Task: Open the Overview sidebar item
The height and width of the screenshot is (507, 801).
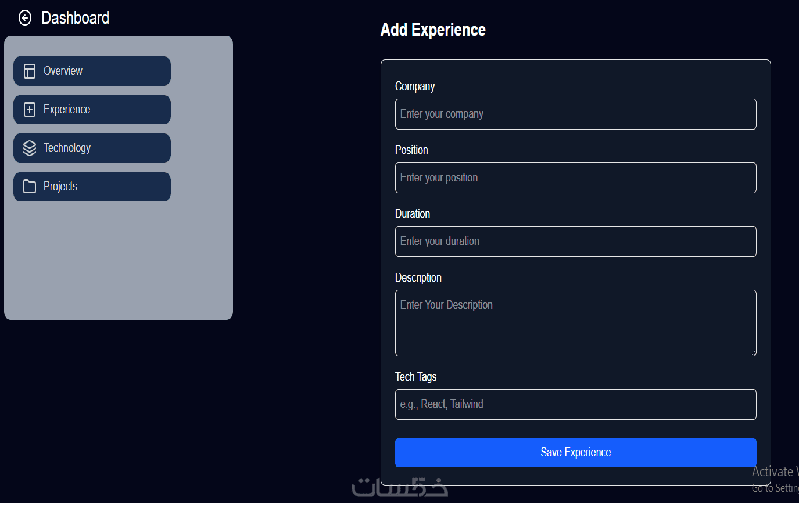Action: click(92, 71)
